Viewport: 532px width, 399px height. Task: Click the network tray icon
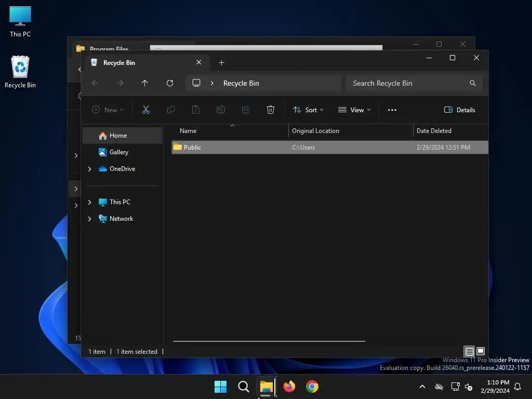pos(455,387)
